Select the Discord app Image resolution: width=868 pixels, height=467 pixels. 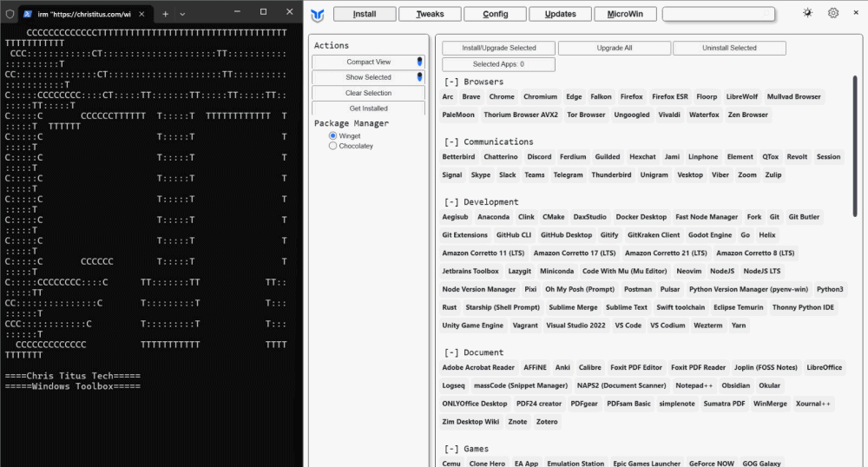pos(539,157)
